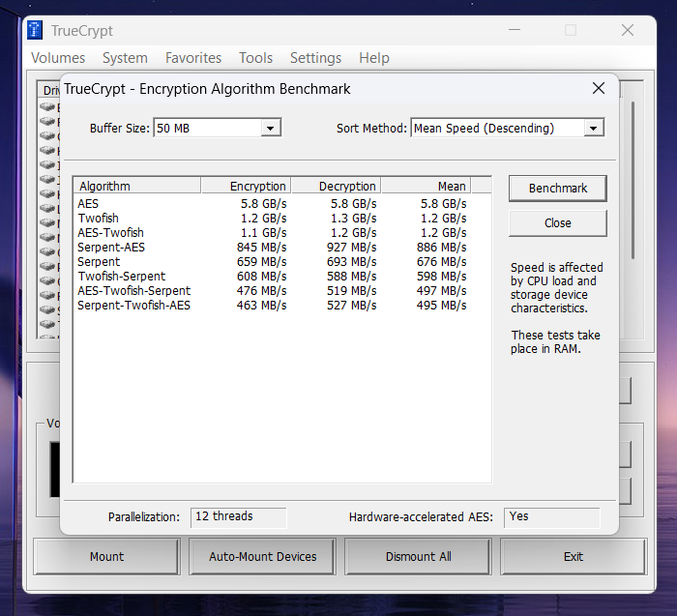Screen dimensions: 677x616
Task: Click the Buffer Size label
Action: 120,129
